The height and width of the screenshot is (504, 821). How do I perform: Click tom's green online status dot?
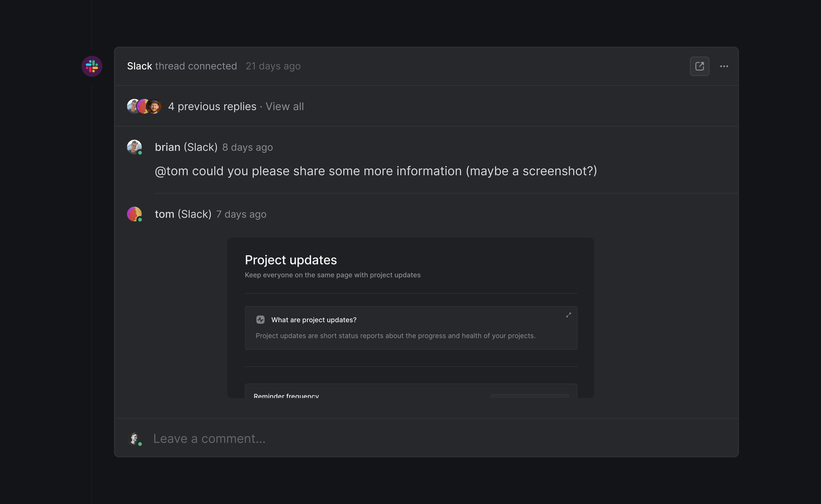pyautogui.click(x=140, y=220)
